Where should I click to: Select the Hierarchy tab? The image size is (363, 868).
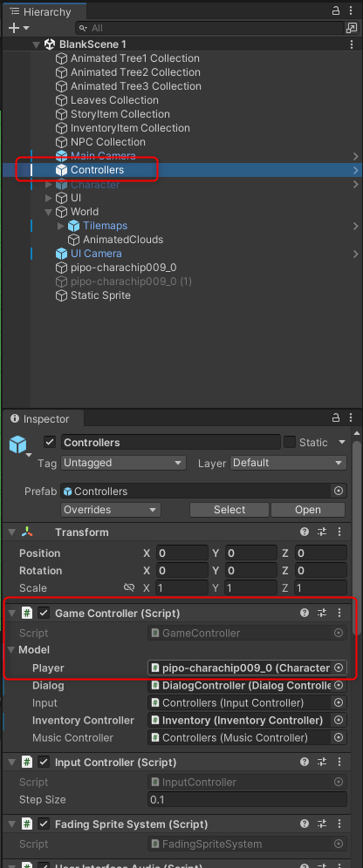click(43, 11)
